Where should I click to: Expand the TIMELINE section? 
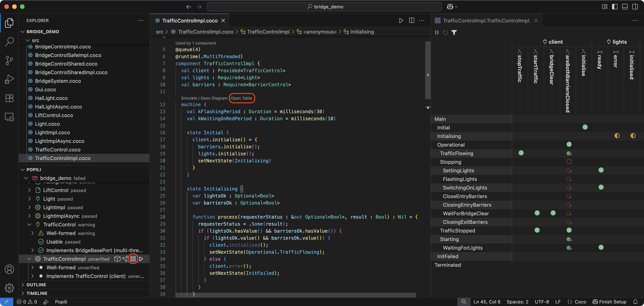[x=23, y=293]
